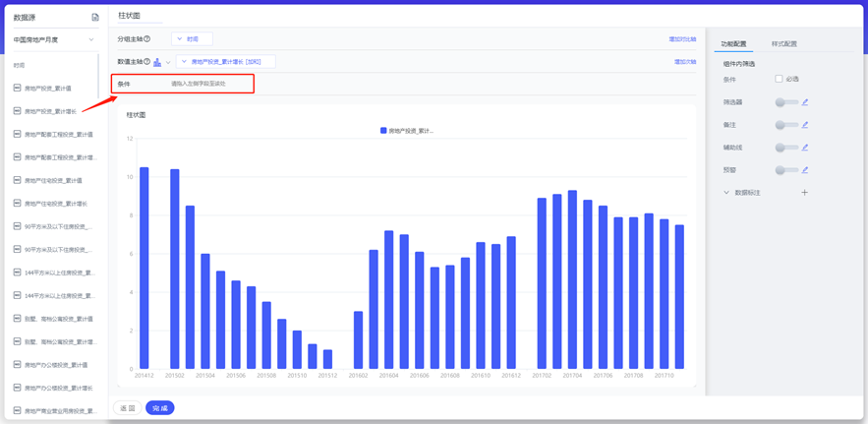Toggle the 筛选器 switch
The image size is (868, 424).
(x=785, y=102)
